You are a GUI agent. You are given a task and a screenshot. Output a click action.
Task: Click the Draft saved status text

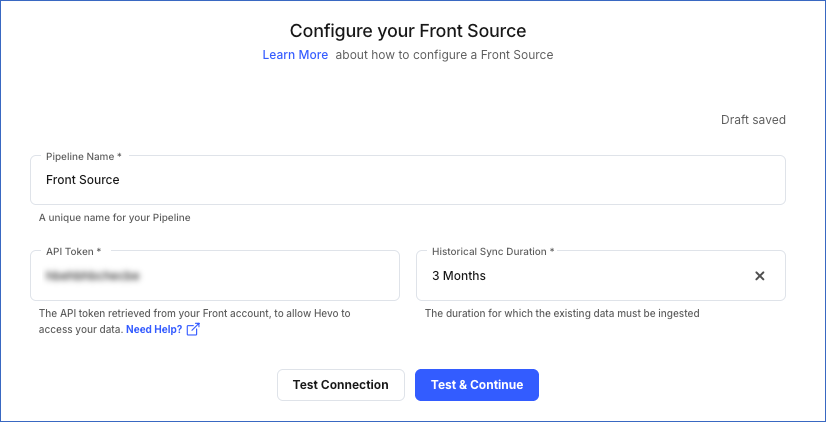click(753, 120)
